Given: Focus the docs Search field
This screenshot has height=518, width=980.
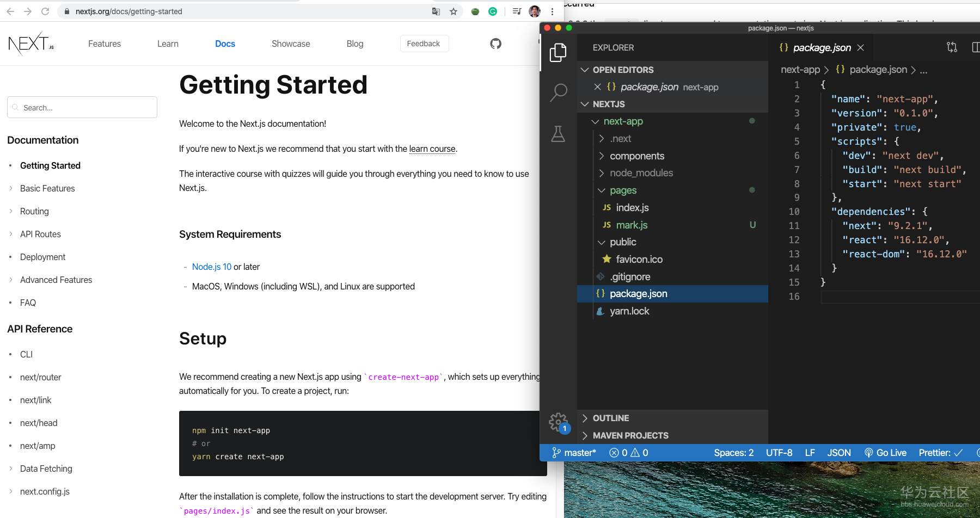Looking at the screenshot, I should [82, 107].
